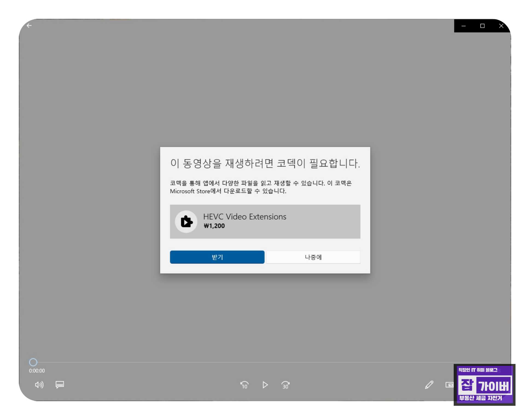Minimize the player window
The width and height of the screenshot is (530, 420).
[x=464, y=26]
